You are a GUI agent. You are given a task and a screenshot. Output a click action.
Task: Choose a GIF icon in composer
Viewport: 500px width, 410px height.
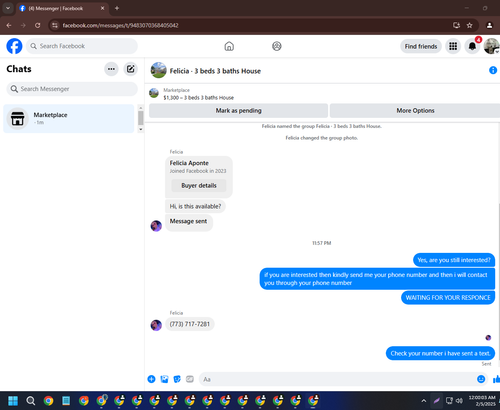coord(190,379)
